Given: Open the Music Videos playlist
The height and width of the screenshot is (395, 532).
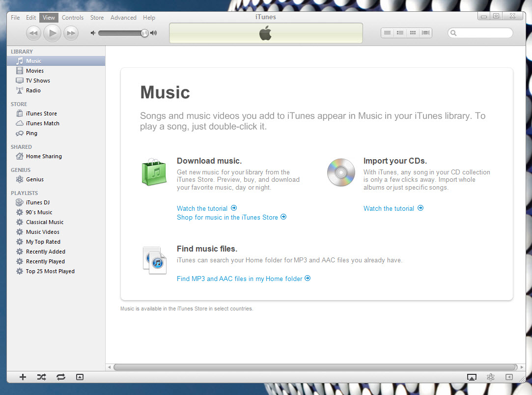Looking at the screenshot, I should pyautogui.click(x=56, y=232).
